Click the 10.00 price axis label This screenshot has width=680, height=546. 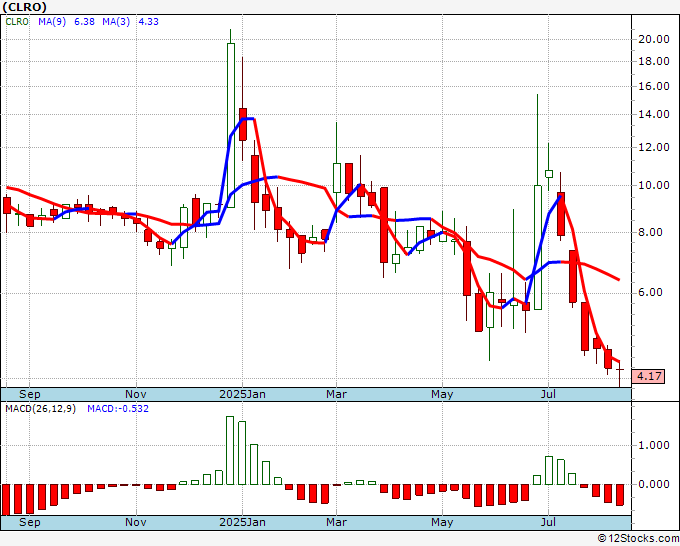click(x=654, y=185)
